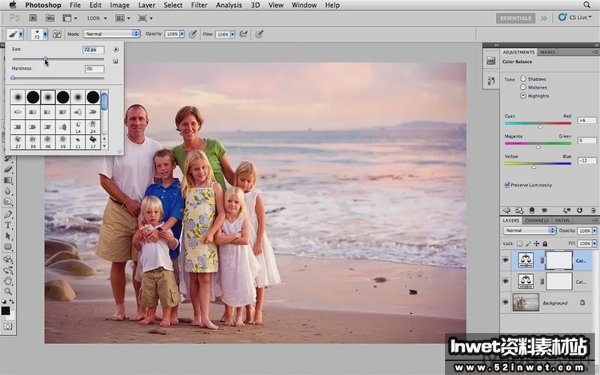Hide the Background layer eye icon

tap(505, 302)
